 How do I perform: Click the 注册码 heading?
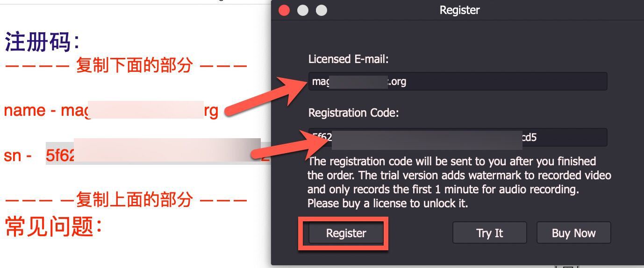click(x=42, y=42)
